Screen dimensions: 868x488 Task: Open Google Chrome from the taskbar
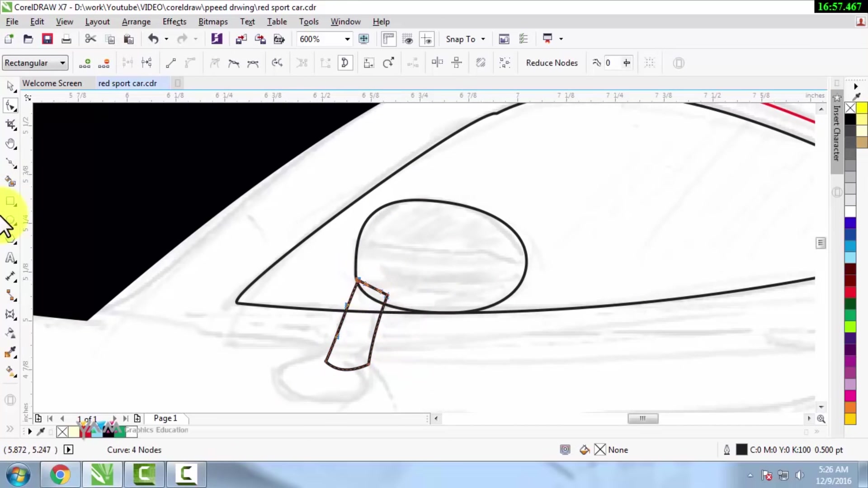pyautogui.click(x=60, y=474)
